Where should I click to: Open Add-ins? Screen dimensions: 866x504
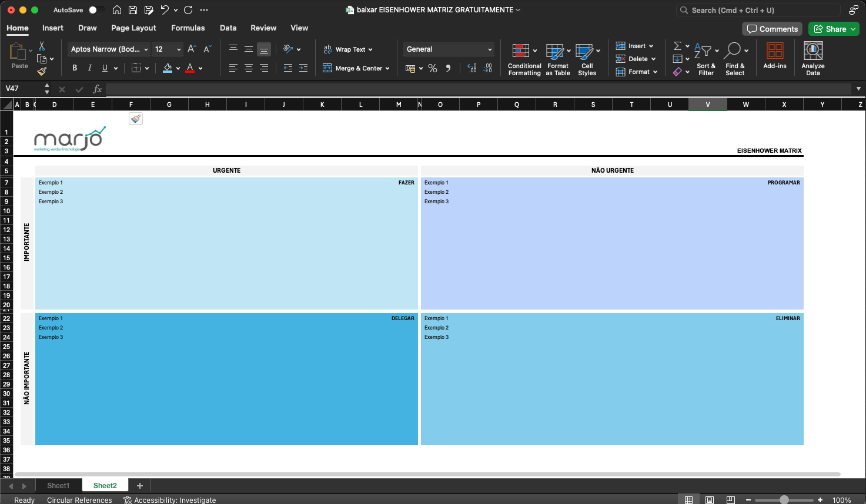(x=775, y=56)
